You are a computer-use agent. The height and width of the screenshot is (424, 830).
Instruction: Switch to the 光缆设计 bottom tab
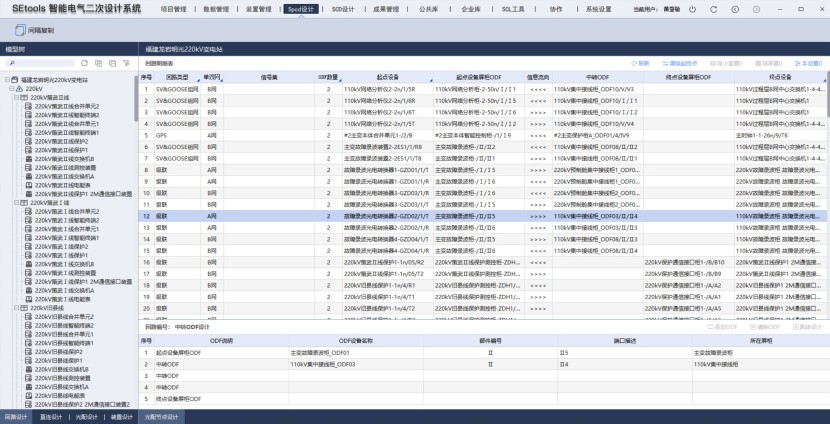pyautogui.click(x=87, y=417)
